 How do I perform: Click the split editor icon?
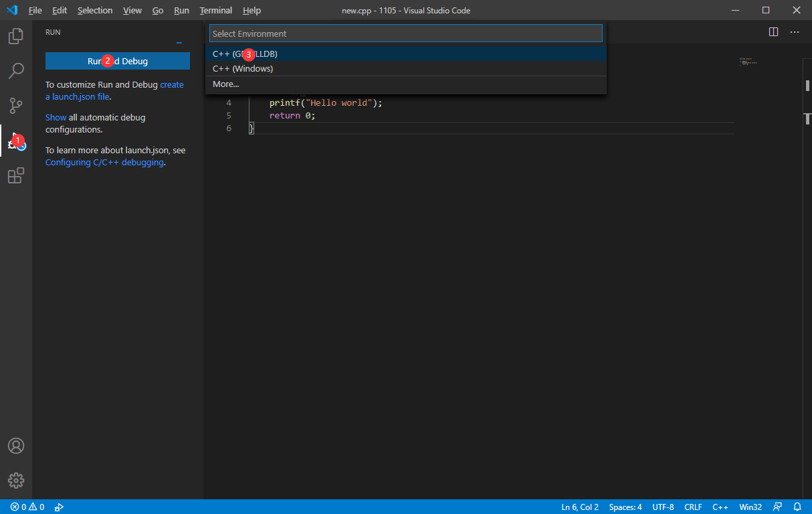tap(773, 31)
